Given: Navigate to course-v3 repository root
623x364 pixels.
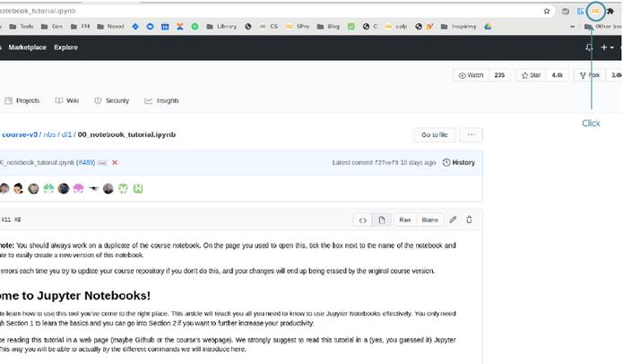Looking at the screenshot, I should click(20, 134).
